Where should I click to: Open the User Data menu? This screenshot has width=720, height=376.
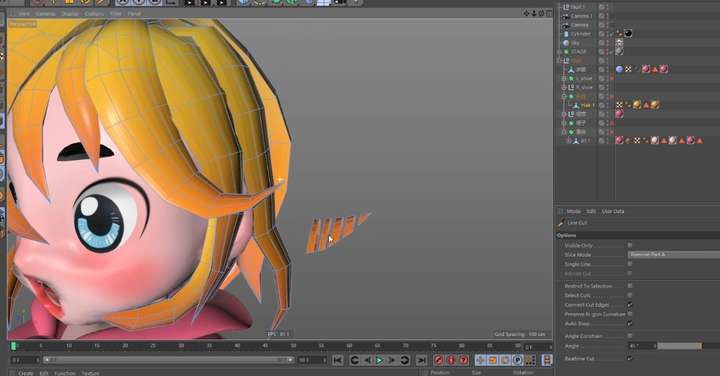click(x=613, y=212)
